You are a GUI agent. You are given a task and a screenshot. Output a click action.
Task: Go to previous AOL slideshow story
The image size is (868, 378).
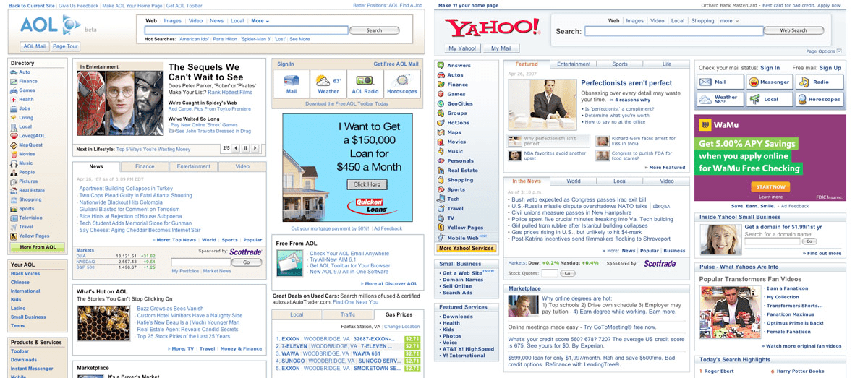click(x=236, y=148)
